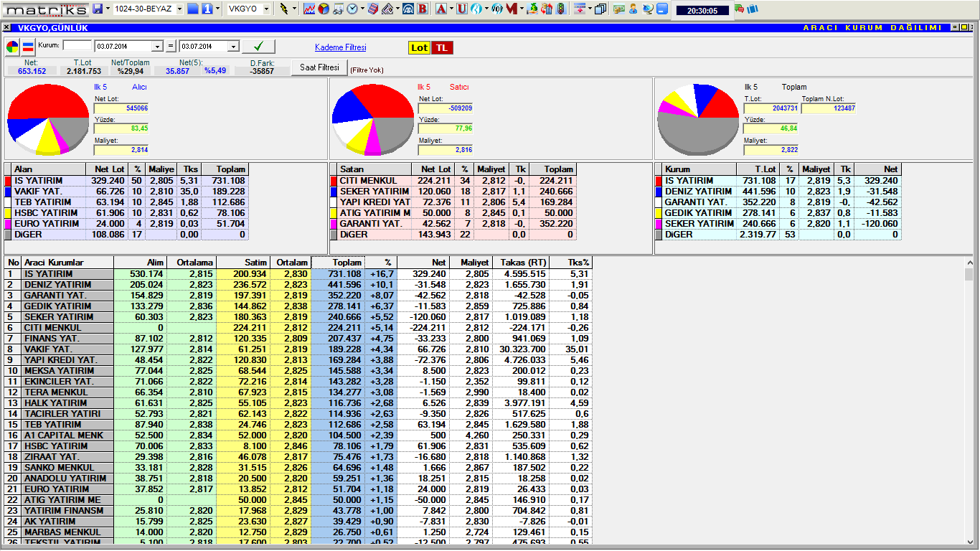
Task: Toggle the pie chart view button
Action: 13,47
